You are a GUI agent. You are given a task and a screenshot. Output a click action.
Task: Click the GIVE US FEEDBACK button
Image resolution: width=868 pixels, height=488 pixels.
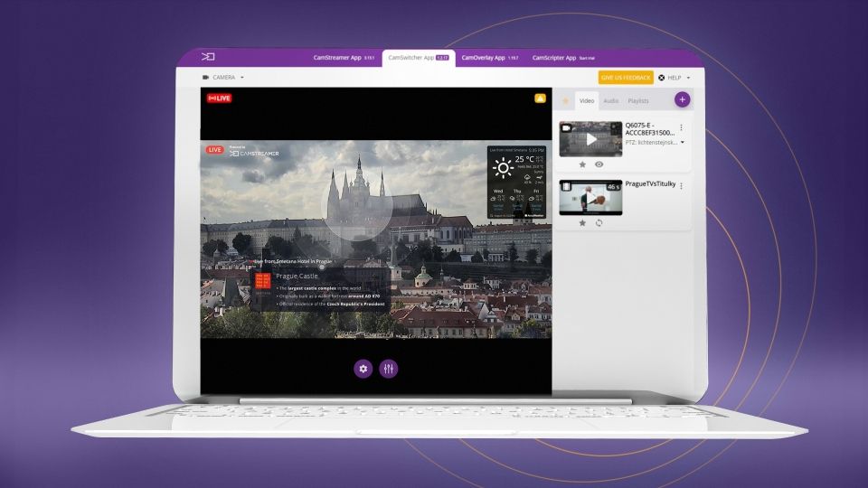[626, 78]
